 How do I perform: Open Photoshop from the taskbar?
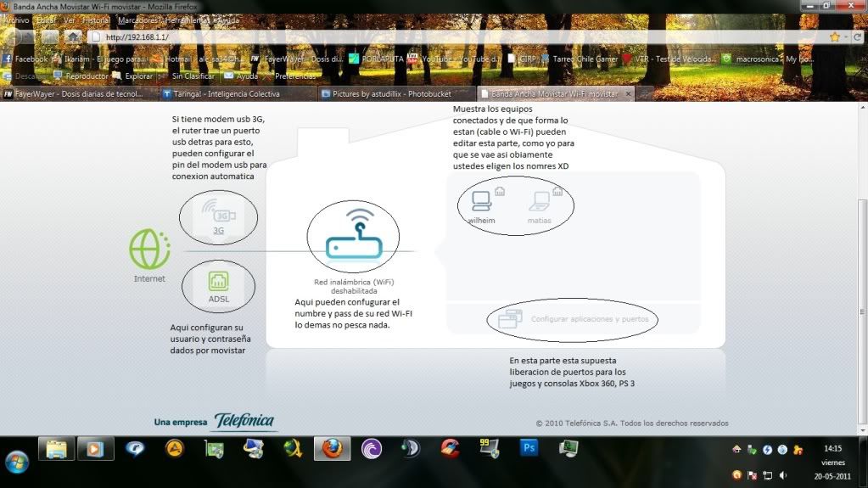(529, 447)
